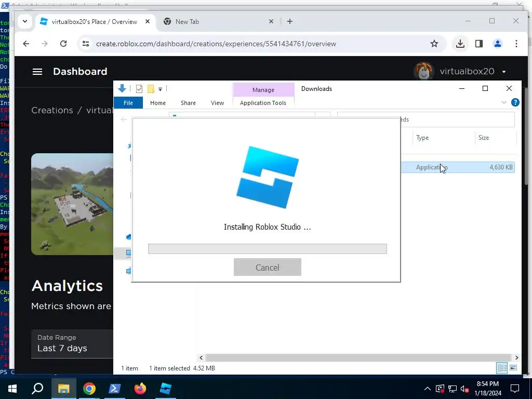Select the 4,630 KB file size cell
The image size is (532, 399).
[x=501, y=167]
